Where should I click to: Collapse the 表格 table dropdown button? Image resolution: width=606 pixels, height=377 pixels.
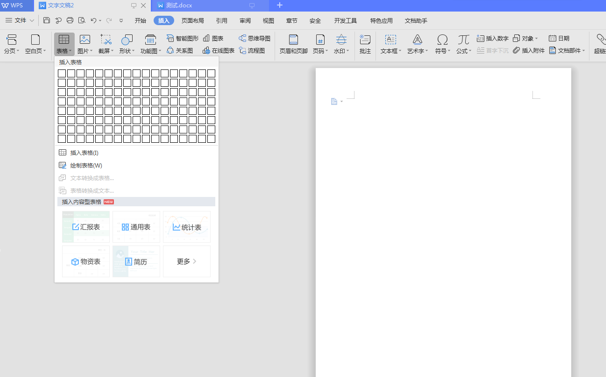(x=64, y=43)
